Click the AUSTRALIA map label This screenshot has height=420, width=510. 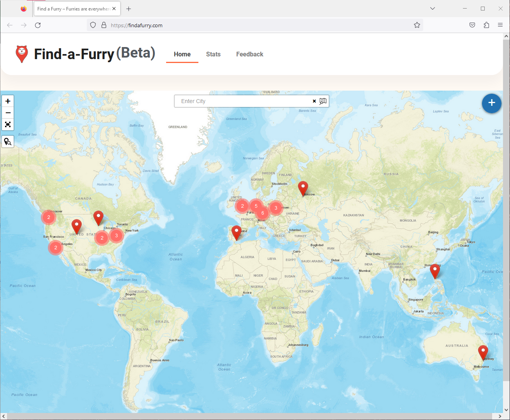coord(457,346)
